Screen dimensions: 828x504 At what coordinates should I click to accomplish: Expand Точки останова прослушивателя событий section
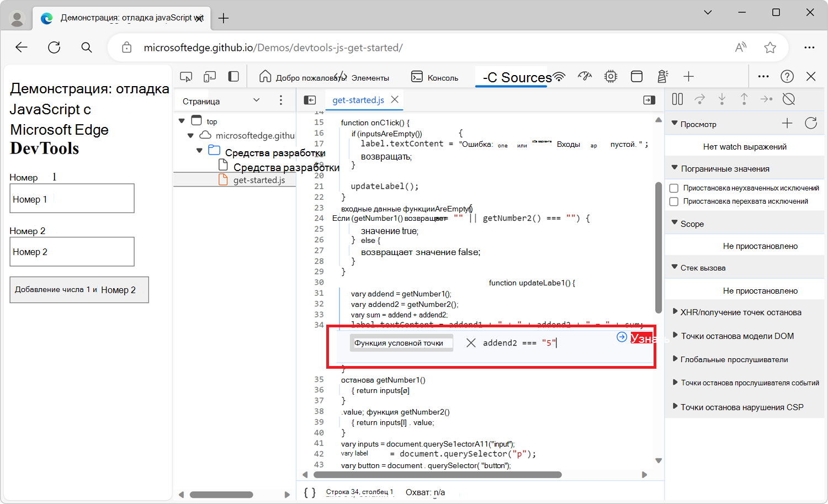coord(675,382)
